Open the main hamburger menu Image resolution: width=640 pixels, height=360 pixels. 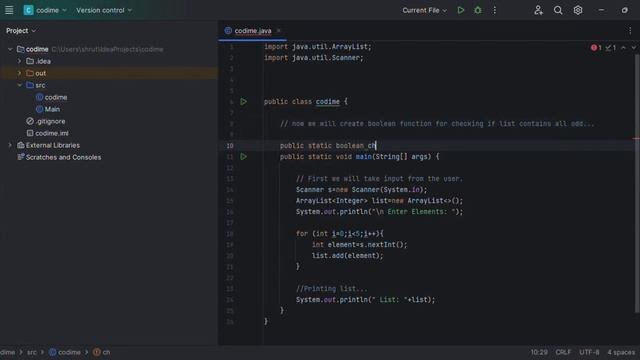point(9,10)
